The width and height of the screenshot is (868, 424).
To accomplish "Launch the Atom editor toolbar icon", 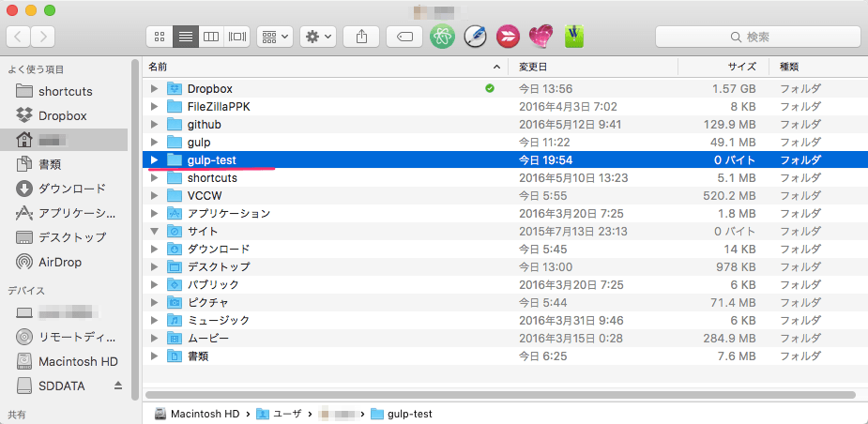I will 442,37.
